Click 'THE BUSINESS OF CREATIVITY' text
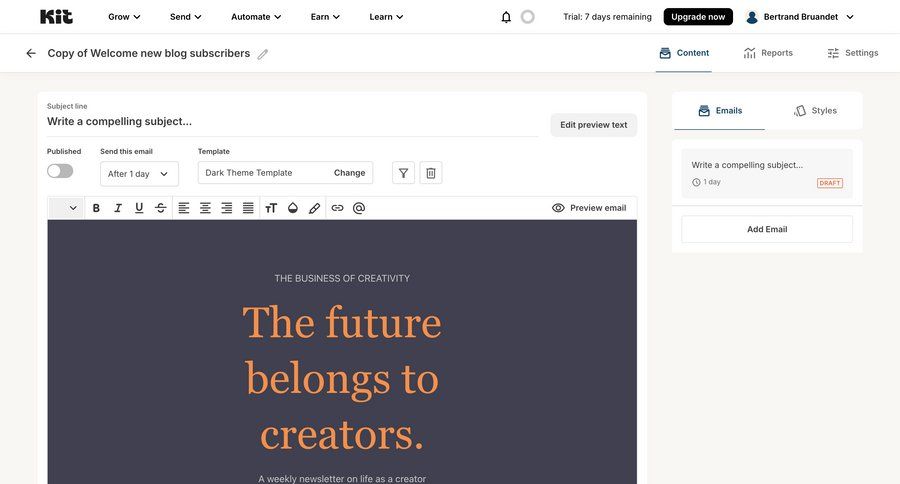Image resolution: width=900 pixels, height=484 pixels. coord(342,278)
